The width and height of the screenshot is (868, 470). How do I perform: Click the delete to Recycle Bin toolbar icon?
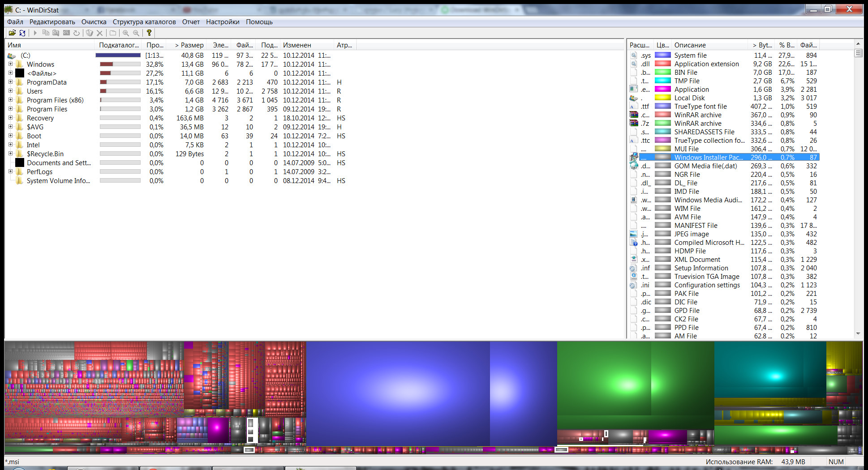tap(89, 32)
